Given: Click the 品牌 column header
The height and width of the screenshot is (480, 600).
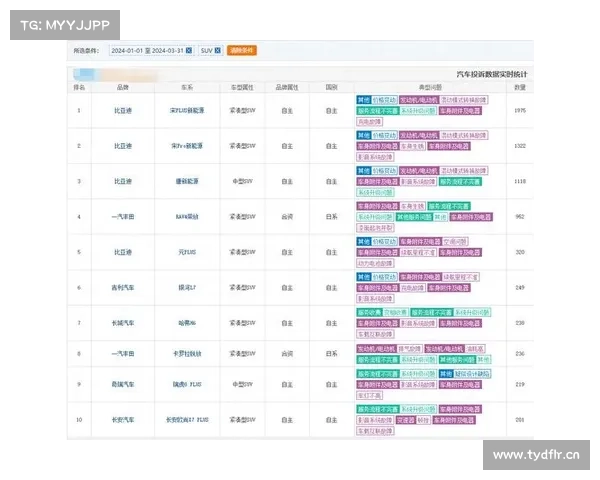Looking at the screenshot, I should pyautogui.click(x=123, y=87).
